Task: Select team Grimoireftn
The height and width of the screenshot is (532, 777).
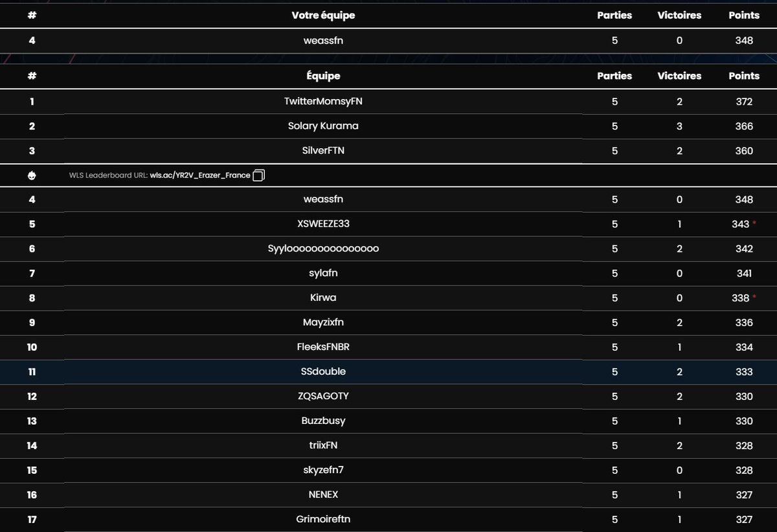Action: tap(323, 519)
